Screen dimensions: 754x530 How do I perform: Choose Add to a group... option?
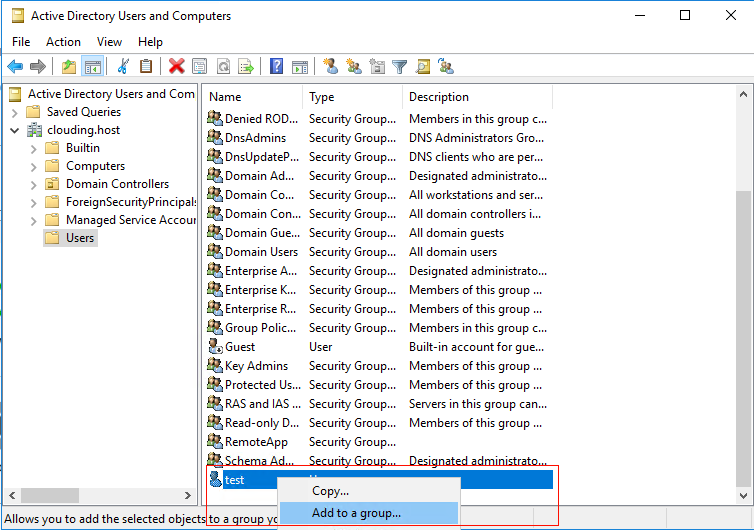[369, 513]
